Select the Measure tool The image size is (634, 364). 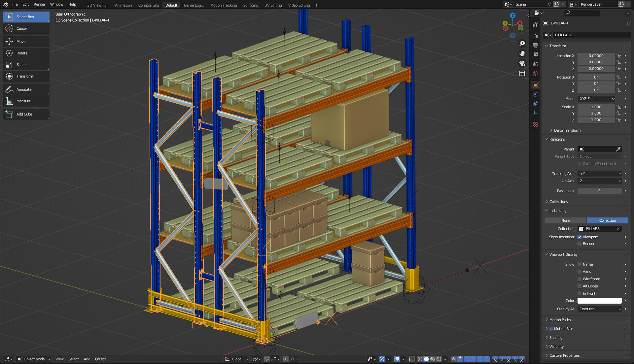[x=26, y=101]
